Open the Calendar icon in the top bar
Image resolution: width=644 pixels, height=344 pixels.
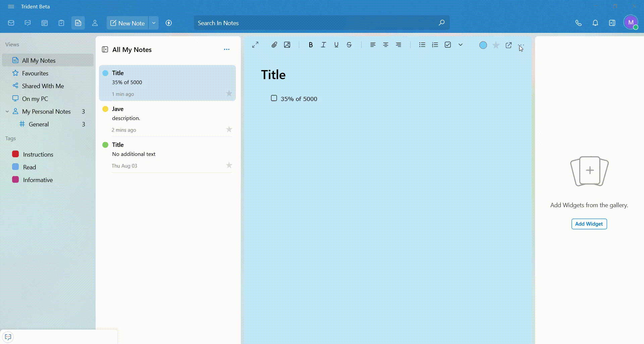45,23
